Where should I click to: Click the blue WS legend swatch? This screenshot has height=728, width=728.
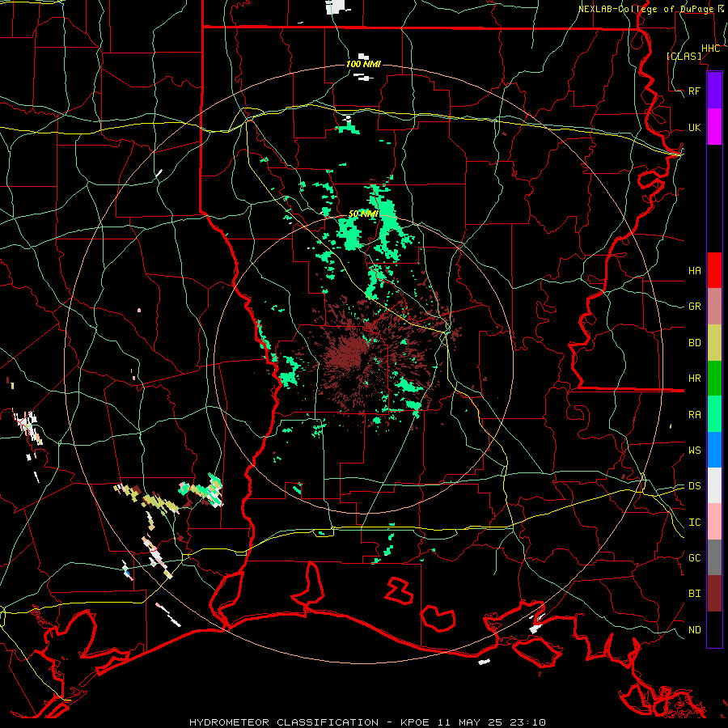point(714,450)
